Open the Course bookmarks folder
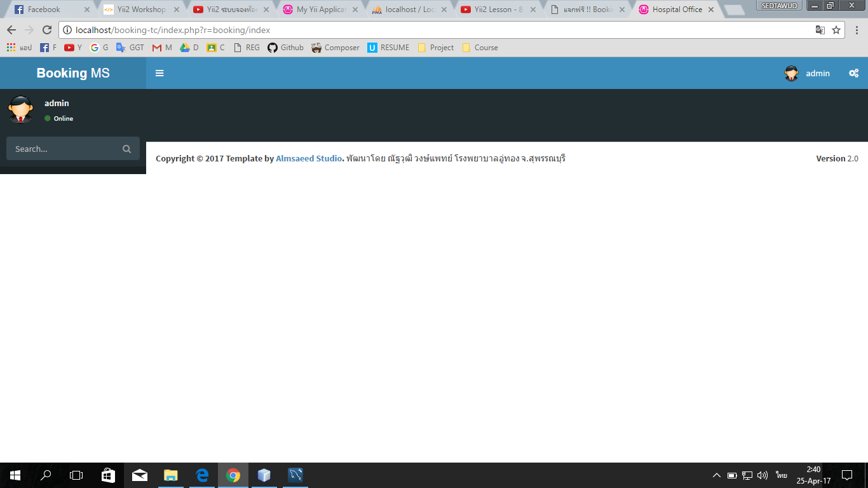The height and width of the screenshot is (488, 868). [480, 48]
